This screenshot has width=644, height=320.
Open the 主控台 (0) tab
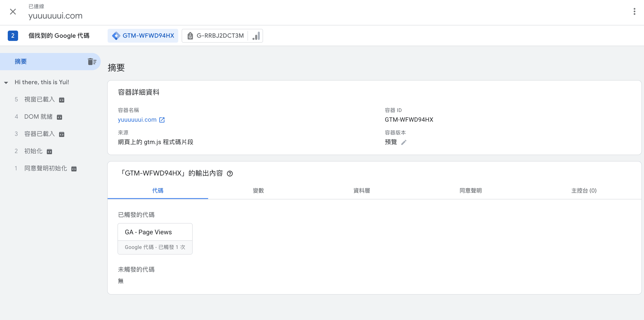coord(584,191)
